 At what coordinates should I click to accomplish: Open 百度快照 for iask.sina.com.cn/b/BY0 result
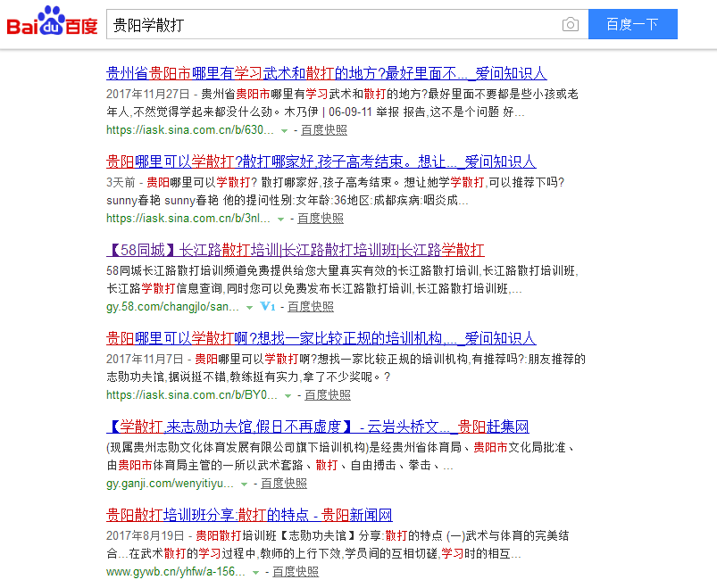click(x=328, y=395)
